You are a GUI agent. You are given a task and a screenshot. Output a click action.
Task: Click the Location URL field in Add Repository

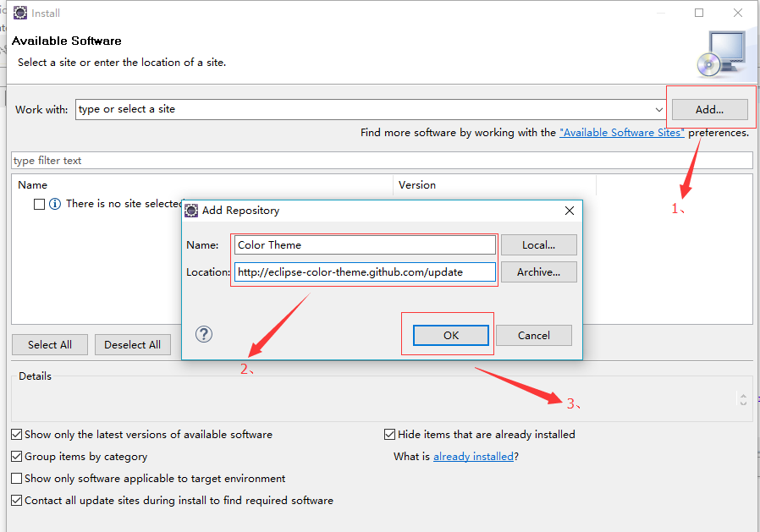[x=365, y=271]
